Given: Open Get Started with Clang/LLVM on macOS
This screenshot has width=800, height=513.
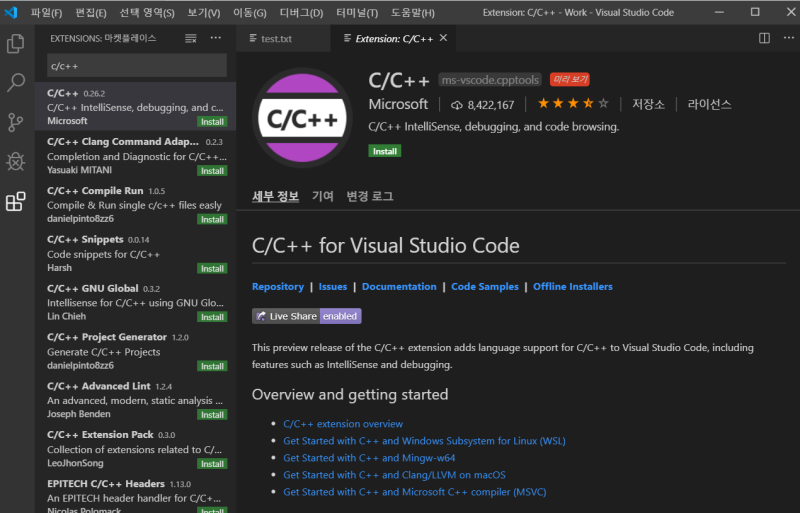Looking at the screenshot, I should click(x=394, y=475).
